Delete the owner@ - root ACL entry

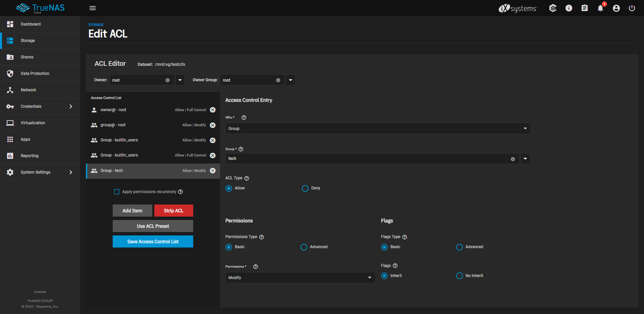[x=213, y=110]
